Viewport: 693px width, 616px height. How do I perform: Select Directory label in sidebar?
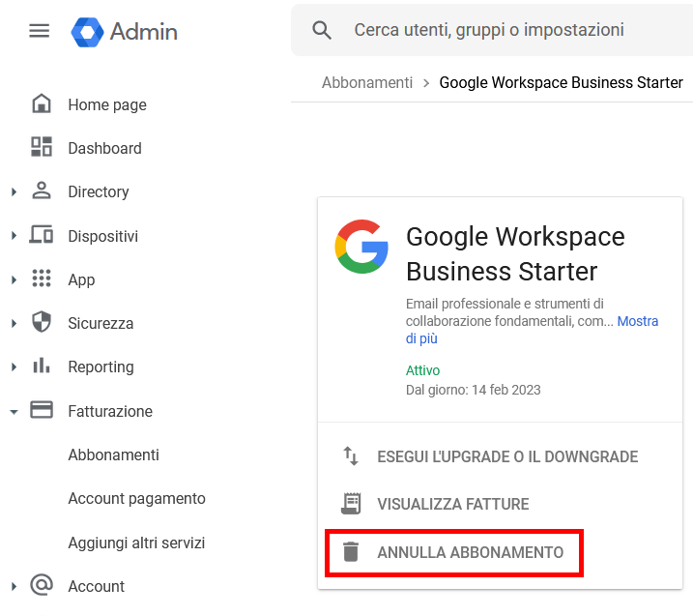pyautogui.click(x=99, y=191)
